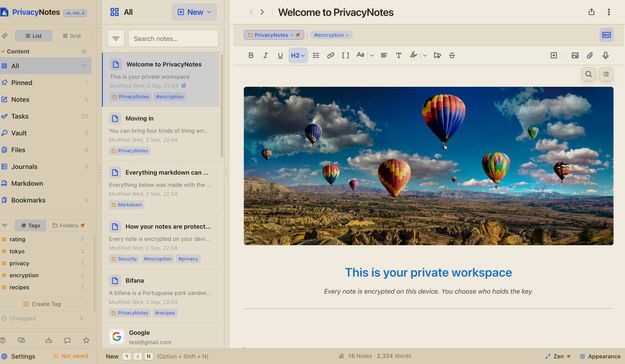
Task: Select the Aa font size tool
Action: click(x=360, y=55)
